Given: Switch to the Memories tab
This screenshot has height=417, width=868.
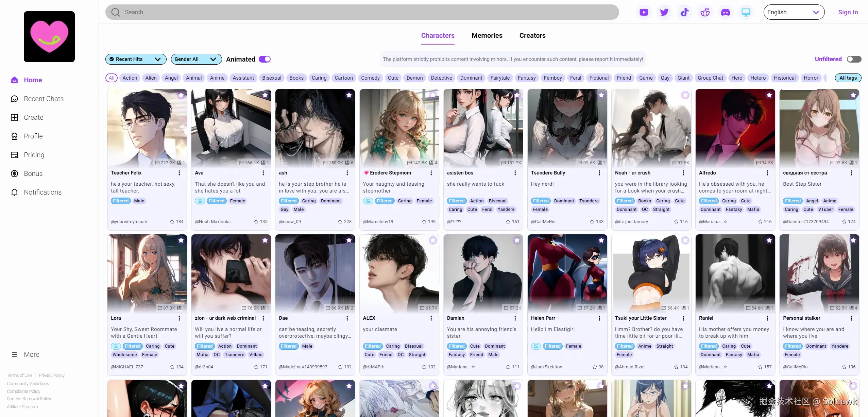Looking at the screenshot, I should pos(487,35).
